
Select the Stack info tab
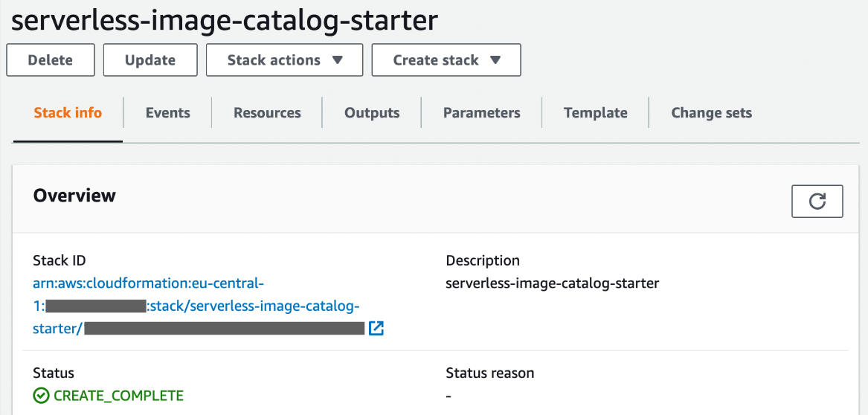68,113
